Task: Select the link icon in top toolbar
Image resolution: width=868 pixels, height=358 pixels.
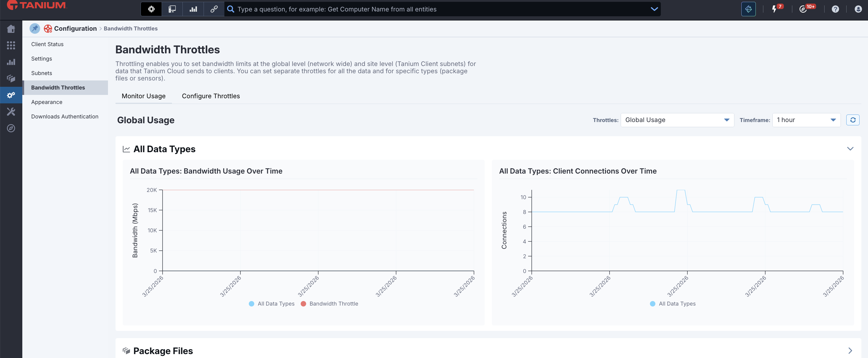Action: pos(214,9)
